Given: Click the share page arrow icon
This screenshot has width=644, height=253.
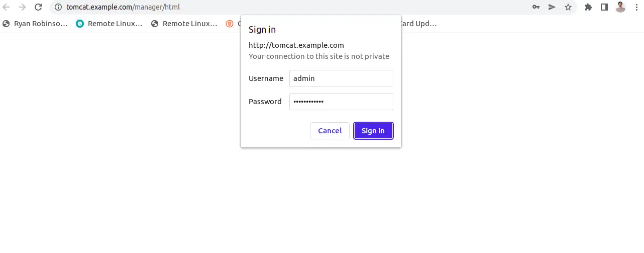Looking at the screenshot, I should point(552,8).
